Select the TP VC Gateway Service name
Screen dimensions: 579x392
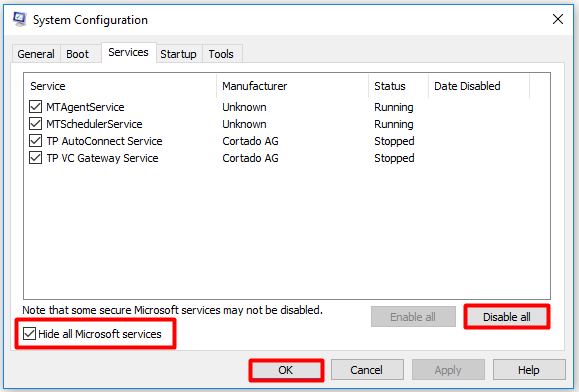coord(102,158)
